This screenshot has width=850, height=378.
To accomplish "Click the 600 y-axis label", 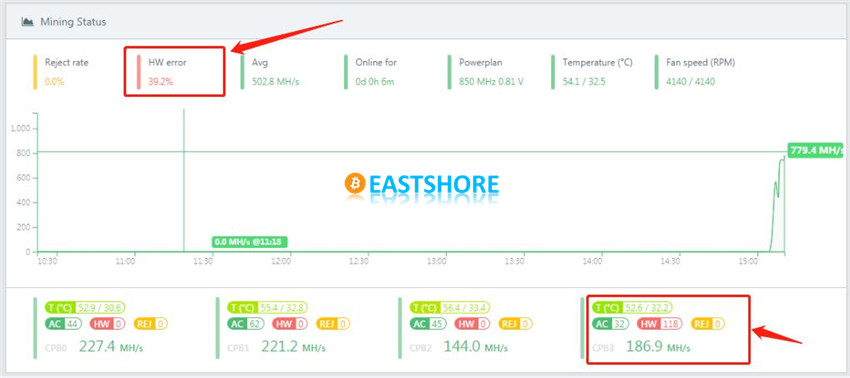I will tap(24, 178).
